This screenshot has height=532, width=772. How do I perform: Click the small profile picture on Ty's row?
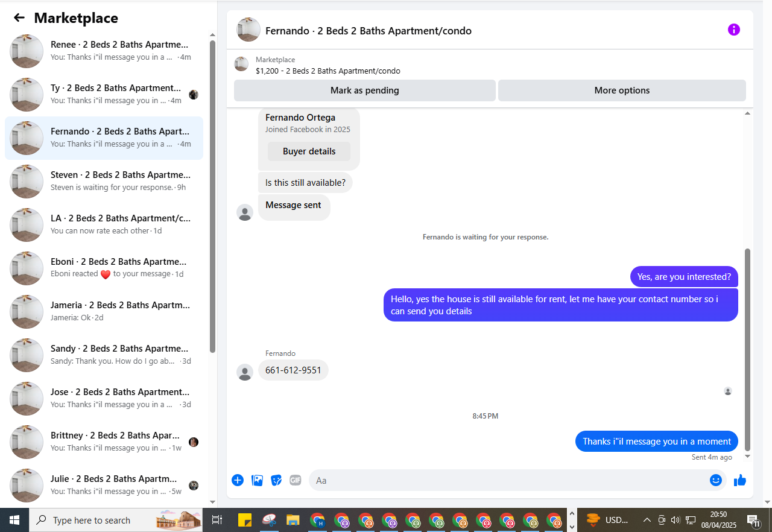click(194, 95)
